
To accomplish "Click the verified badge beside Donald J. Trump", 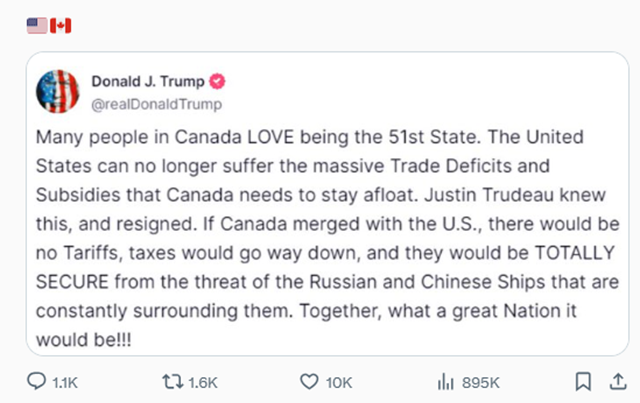I will pos(215,82).
